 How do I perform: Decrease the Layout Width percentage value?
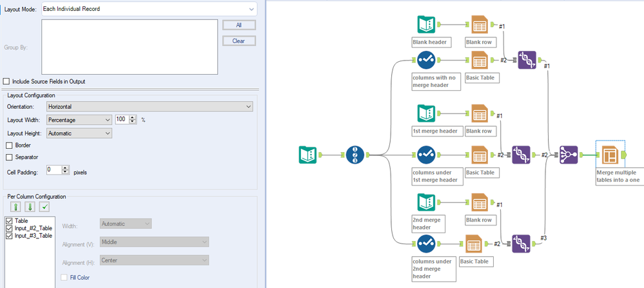point(133,122)
